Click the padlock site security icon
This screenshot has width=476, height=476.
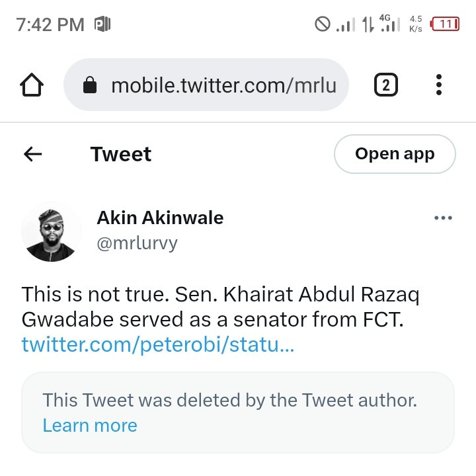[x=90, y=85]
